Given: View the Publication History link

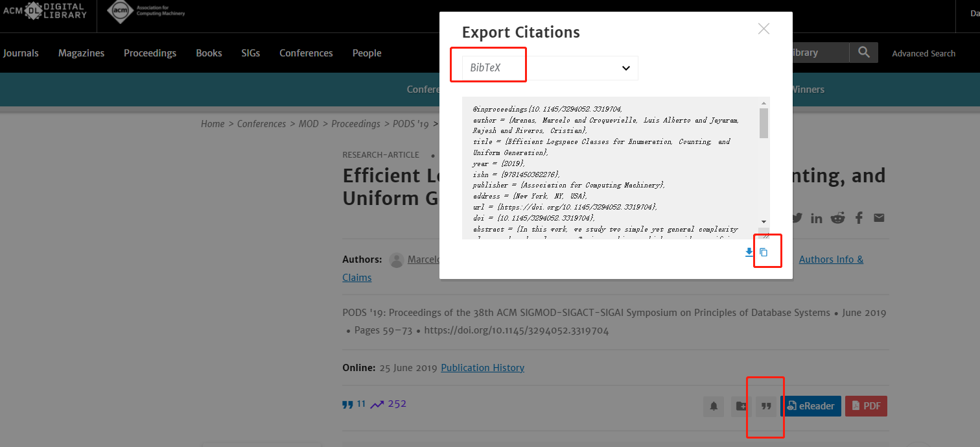Looking at the screenshot, I should tap(482, 367).
